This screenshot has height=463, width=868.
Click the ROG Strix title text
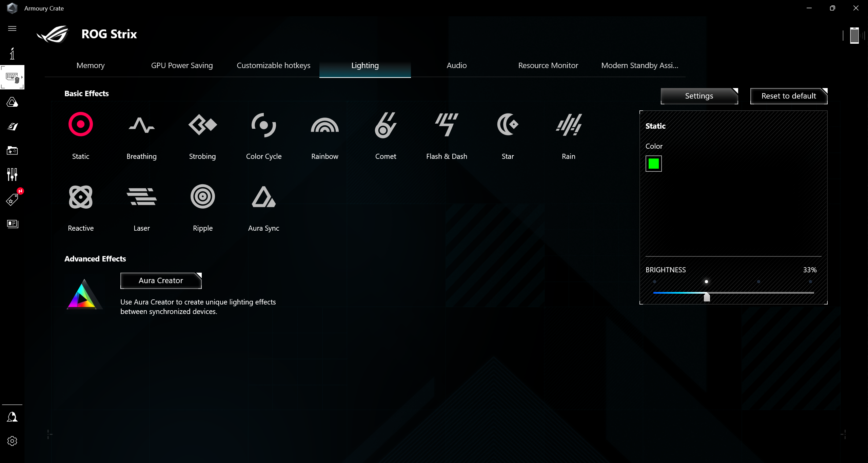pyautogui.click(x=109, y=34)
